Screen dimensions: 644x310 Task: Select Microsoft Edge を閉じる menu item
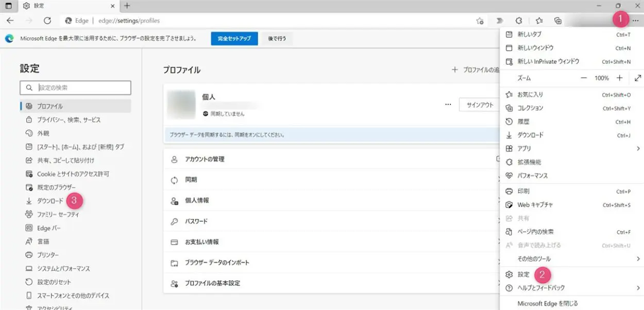coord(572,304)
